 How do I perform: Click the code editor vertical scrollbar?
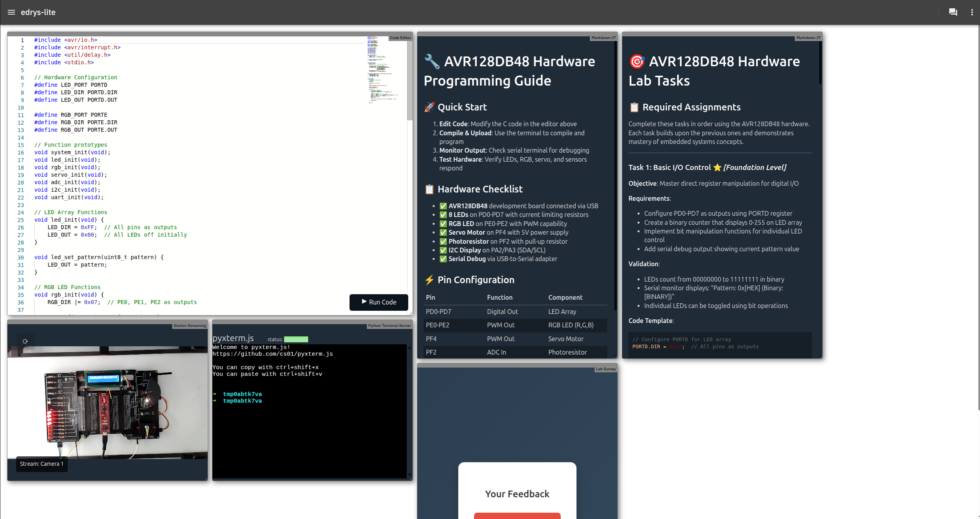[410, 79]
